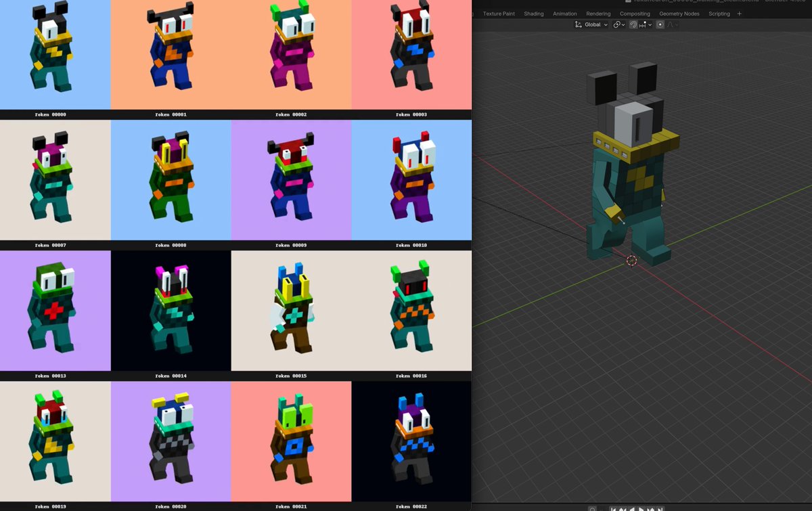Switch to the Texture Paint workspace tab
Screen dimensions: 812x511
(499, 14)
